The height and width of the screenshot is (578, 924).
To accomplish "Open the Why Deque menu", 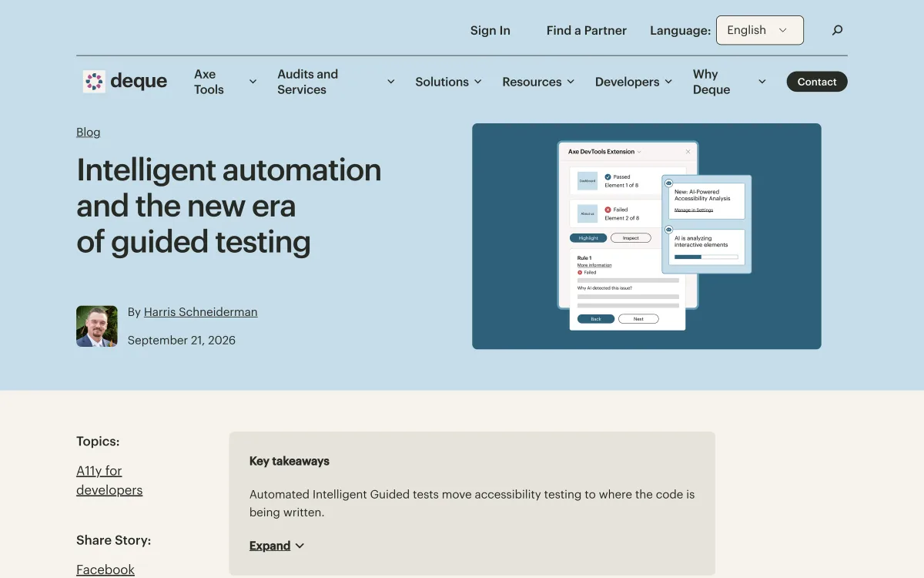I will (711, 82).
